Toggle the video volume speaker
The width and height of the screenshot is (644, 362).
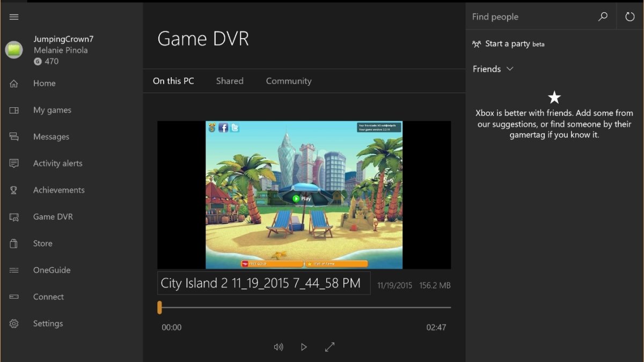pyautogui.click(x=278, y=347)
